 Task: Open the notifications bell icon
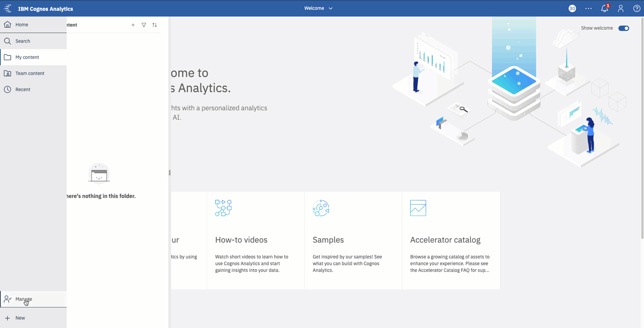coord(605,9)
